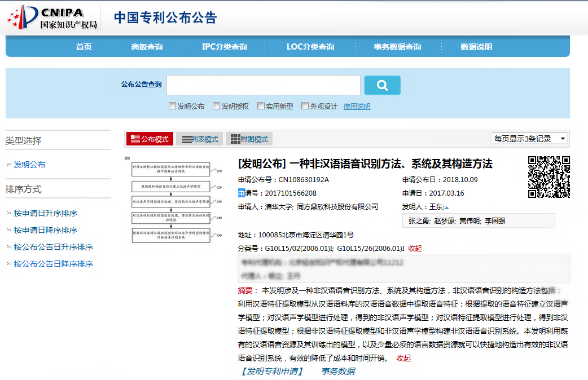Click the 公布公告查询 search input field
This screenshot has width=588, height=380.
click(x=264, y=85)
